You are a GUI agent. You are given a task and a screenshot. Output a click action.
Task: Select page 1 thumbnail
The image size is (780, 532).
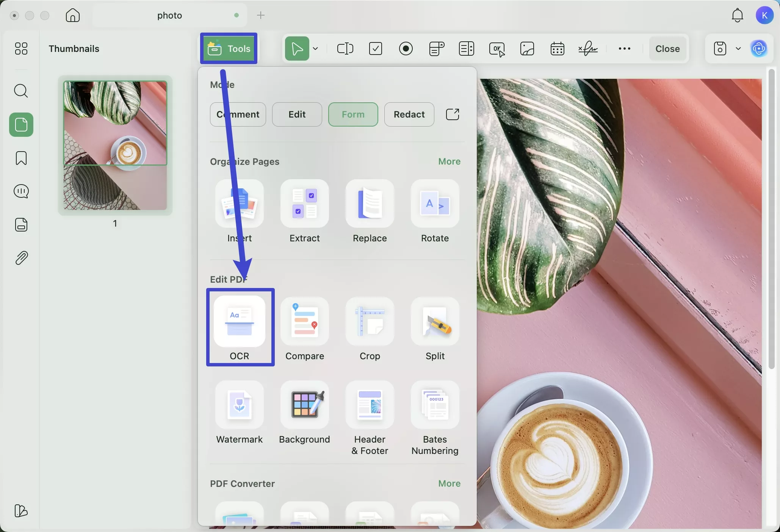coord(115,146)
